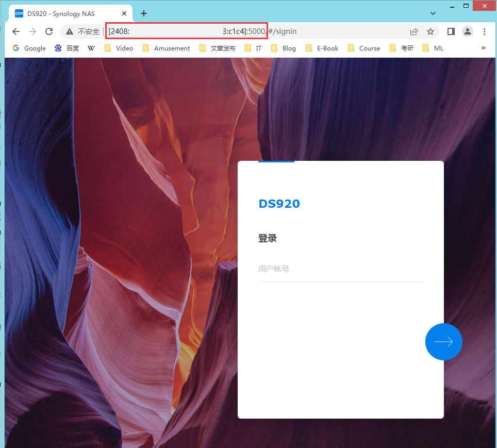The image size is (497, 448).
Task: Expand the tab search chevron
Action: point(433,13)
